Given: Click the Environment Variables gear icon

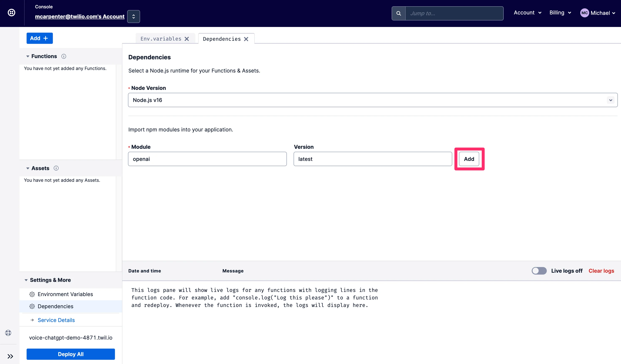Looking at the screenshot, I should [x=32, y=294].
